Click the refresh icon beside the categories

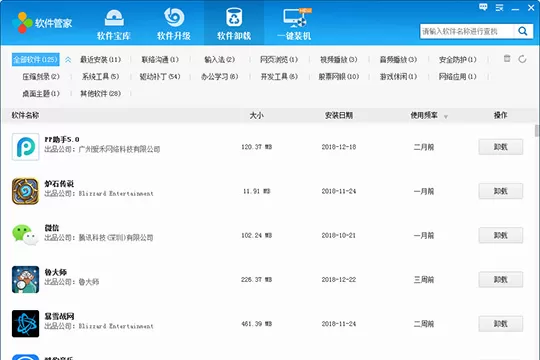pos(522,59)
